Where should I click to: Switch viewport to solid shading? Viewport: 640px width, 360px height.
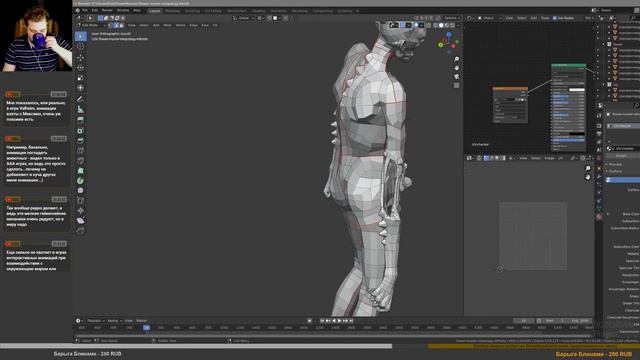[x=441, y=25]
